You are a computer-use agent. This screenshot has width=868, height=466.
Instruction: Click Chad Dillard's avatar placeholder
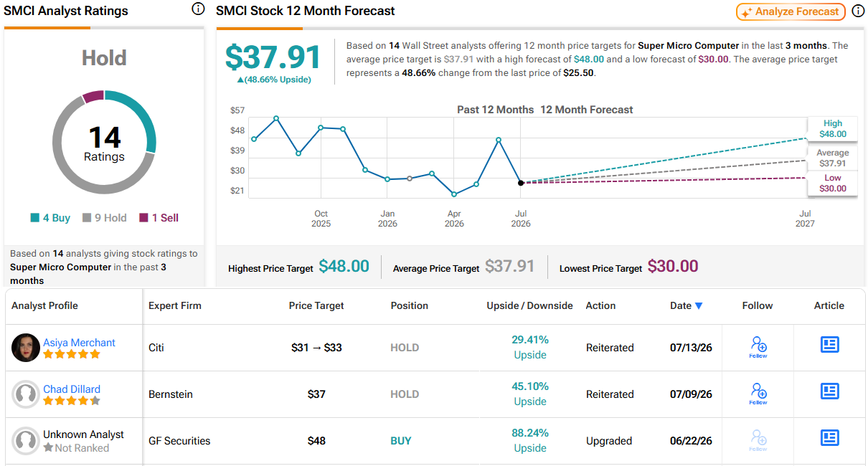pyautogui.click(x=25, y=394)
